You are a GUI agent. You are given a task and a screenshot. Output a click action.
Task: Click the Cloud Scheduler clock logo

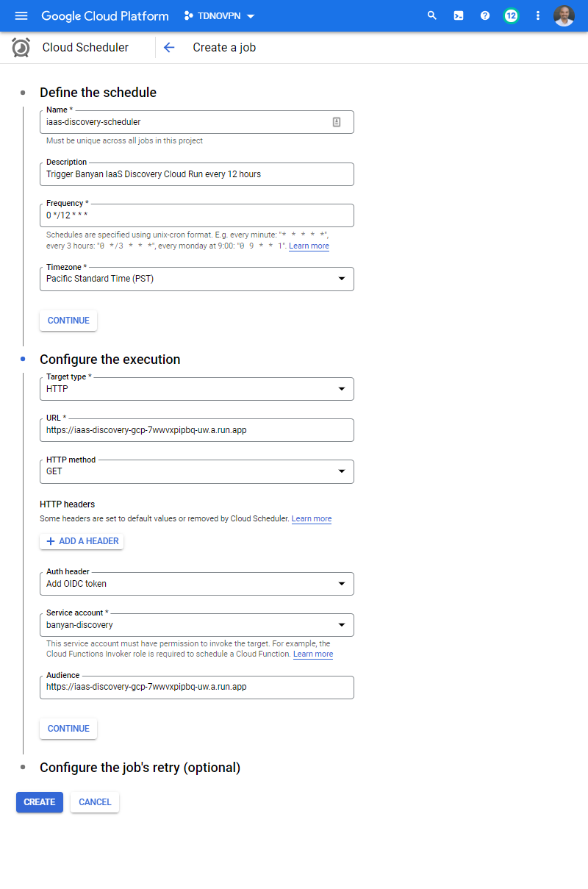[21, 48]
